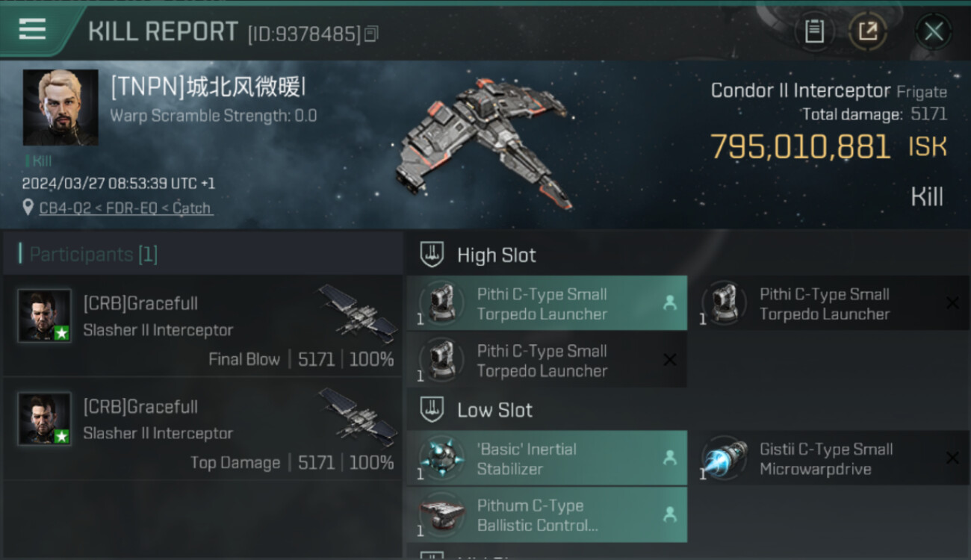The width and height of the screenshot is (971, 560).
Task: View the Gracefull Top Damage participant entry
Action: 202,429
